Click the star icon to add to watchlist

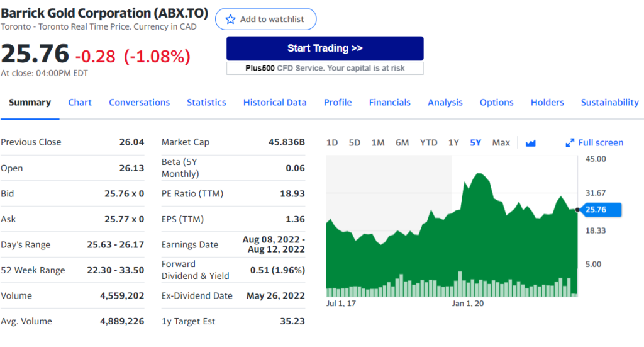(x=230, y=20)
